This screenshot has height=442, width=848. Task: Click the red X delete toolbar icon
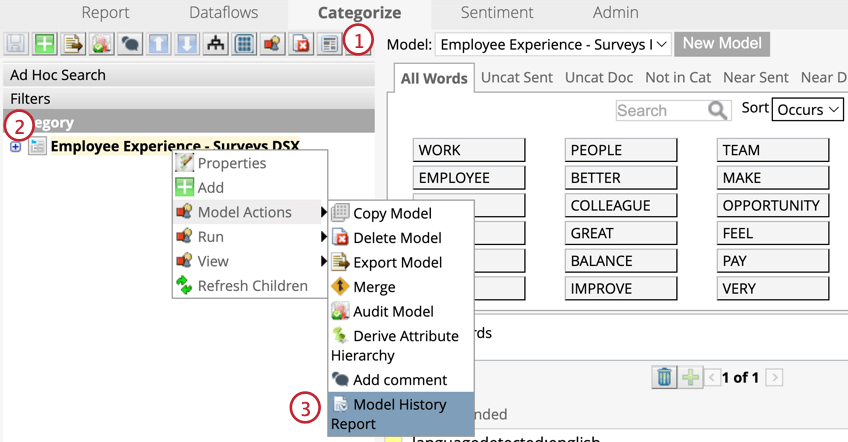click(x=301, y=44)
